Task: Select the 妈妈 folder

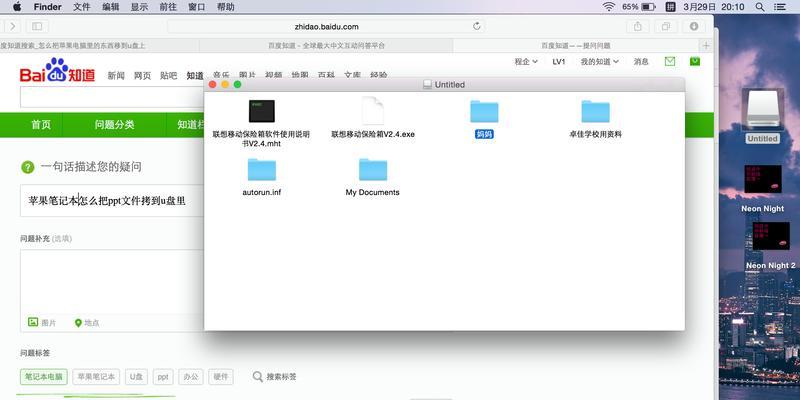Action: click(484, 119)
